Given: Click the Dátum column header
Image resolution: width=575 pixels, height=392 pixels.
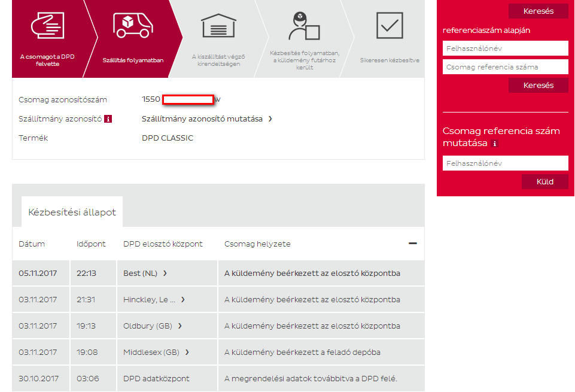Looking at the screenshot, I should (x=32, y=244).
